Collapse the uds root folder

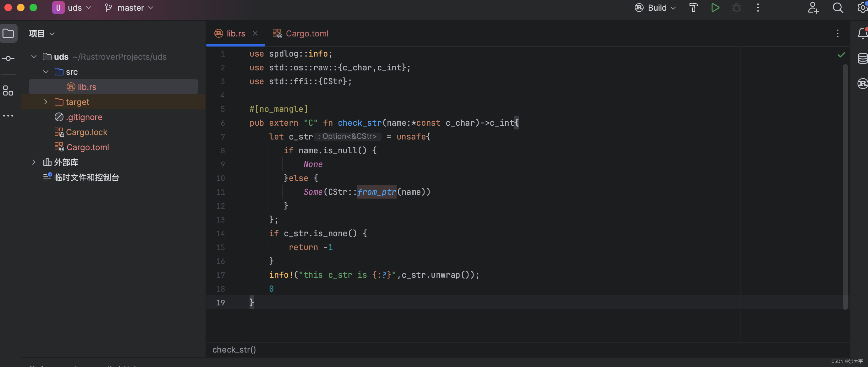[x=34, y=57]
